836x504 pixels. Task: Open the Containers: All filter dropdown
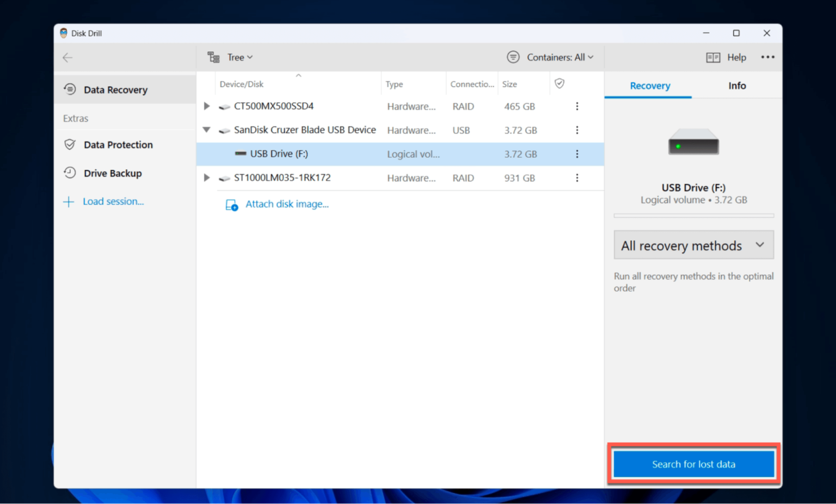point(550,57)
